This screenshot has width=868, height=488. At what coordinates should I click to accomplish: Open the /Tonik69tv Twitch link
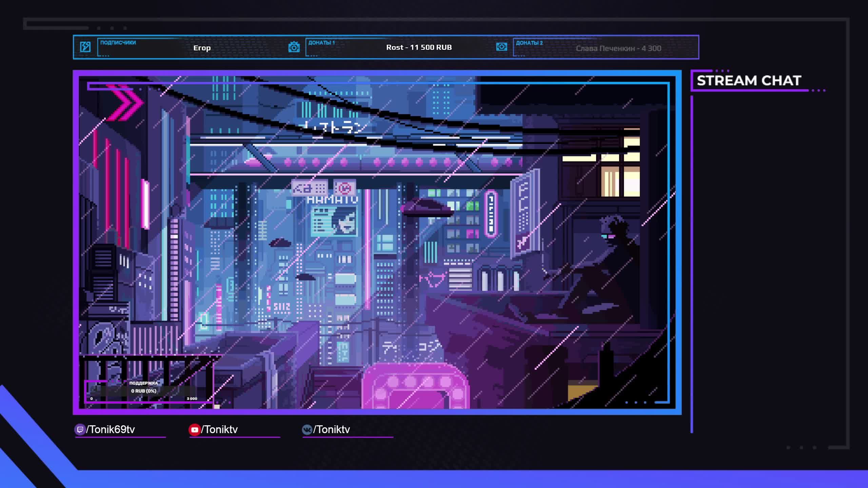111,430
